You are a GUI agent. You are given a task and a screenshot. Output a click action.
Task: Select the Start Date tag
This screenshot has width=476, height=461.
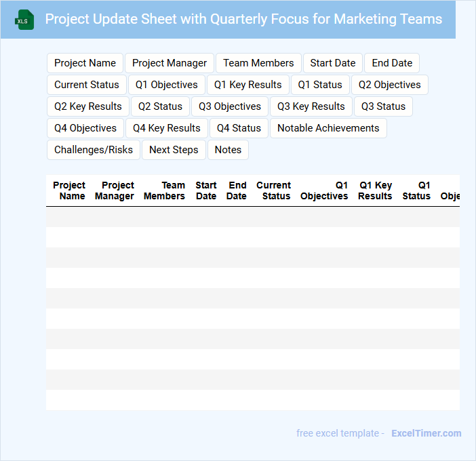(333, 63)
